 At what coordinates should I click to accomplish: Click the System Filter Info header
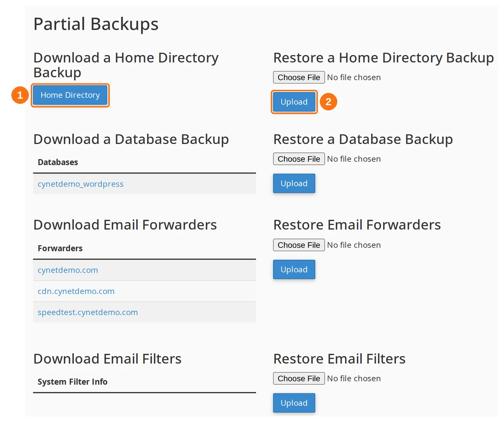73,382
